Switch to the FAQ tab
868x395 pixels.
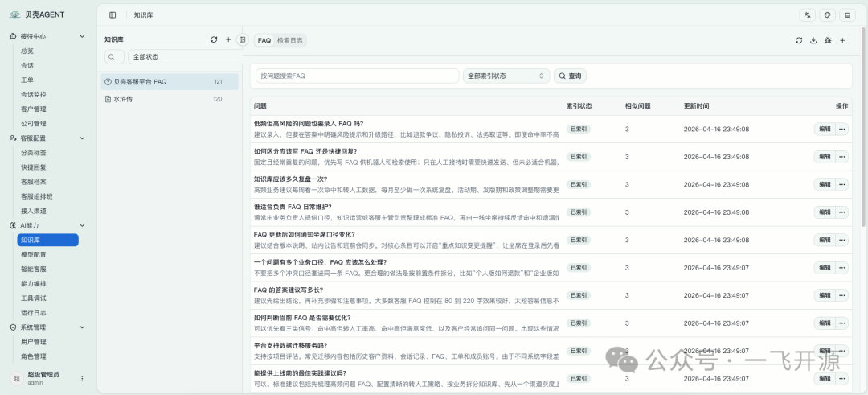click(x=264, y=40)
